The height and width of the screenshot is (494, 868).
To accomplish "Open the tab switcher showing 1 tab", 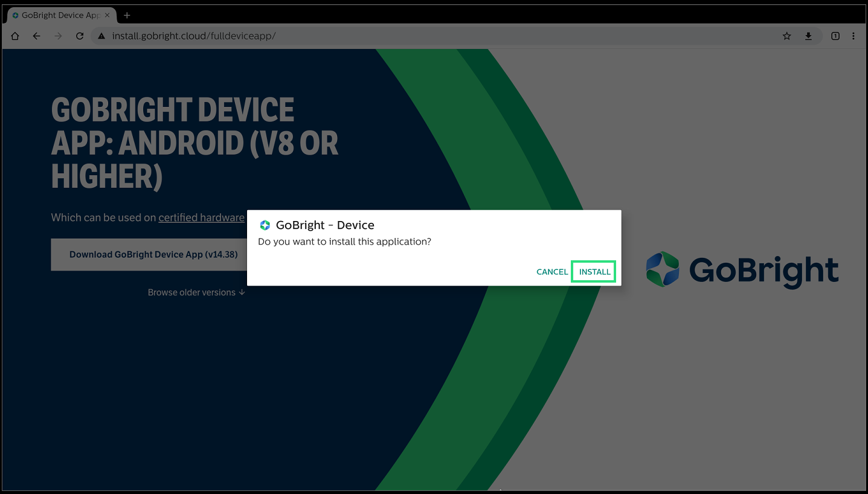I will tap(835, 36).
